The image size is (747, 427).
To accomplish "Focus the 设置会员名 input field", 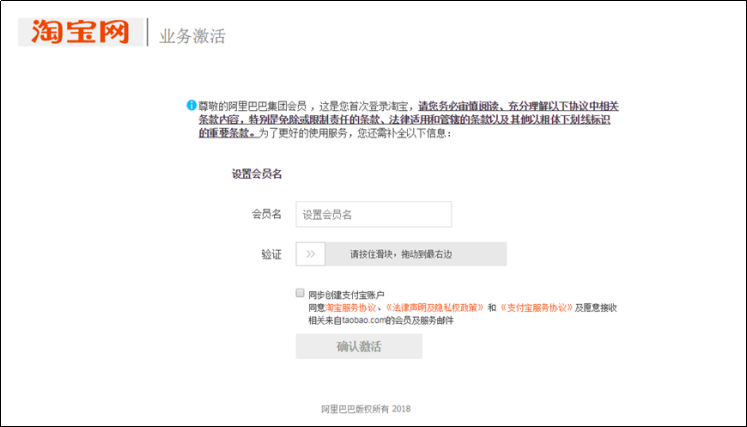I will (373, 214).
